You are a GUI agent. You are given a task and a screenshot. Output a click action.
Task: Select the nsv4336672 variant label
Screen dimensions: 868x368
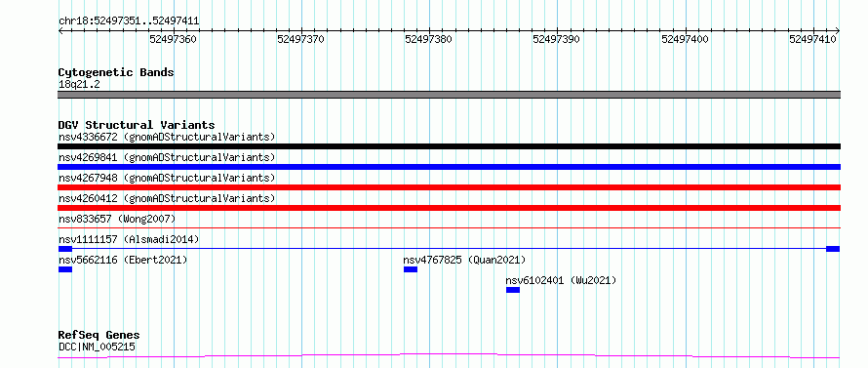click(167, 137)
